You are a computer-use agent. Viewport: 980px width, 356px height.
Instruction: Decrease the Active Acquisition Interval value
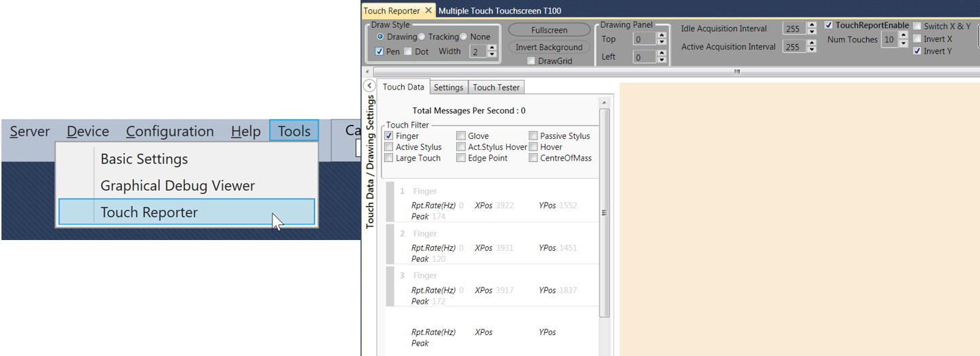coord(812,50)
